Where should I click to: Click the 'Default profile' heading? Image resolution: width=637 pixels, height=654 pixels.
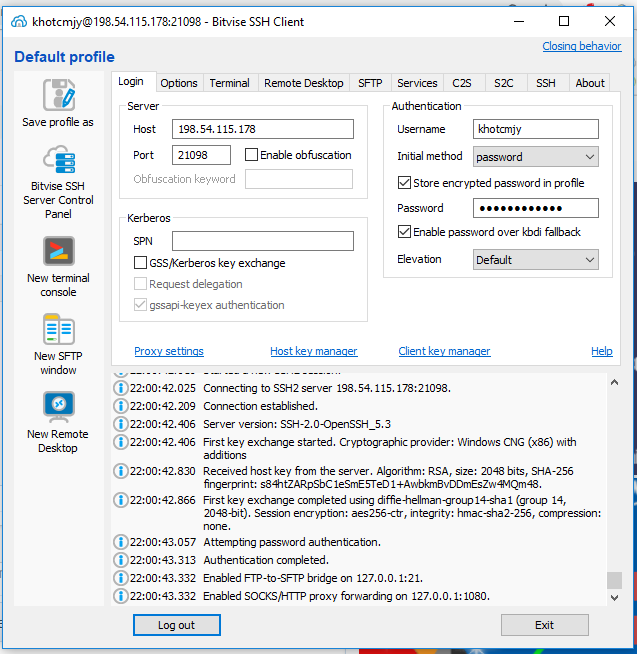64,57
